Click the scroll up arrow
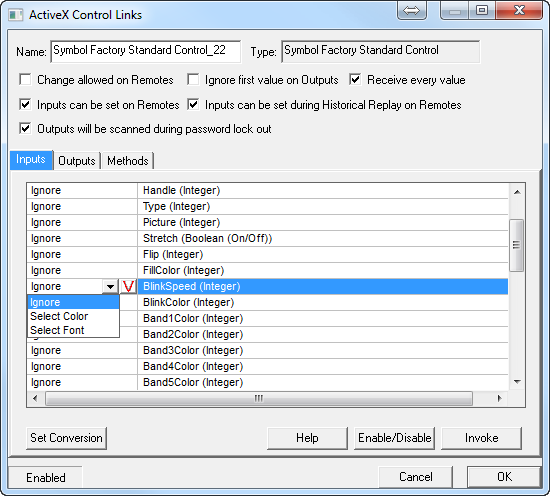 click(x=517, y=192)
